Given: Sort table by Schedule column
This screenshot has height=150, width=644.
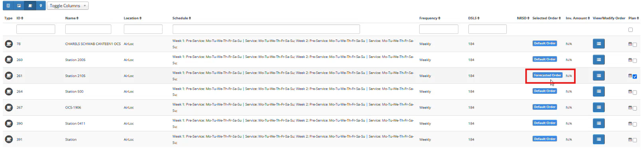Looking at the screenshot, I should [x=182, y=18].
